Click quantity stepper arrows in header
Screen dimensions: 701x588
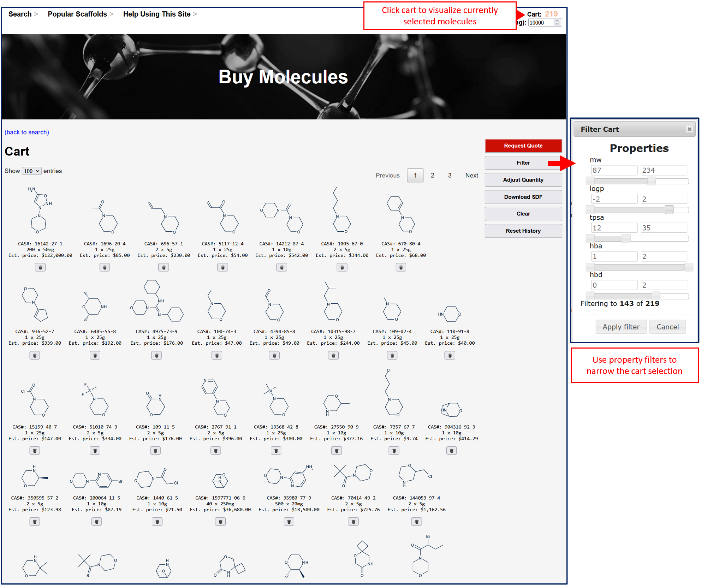click(557, 22)
